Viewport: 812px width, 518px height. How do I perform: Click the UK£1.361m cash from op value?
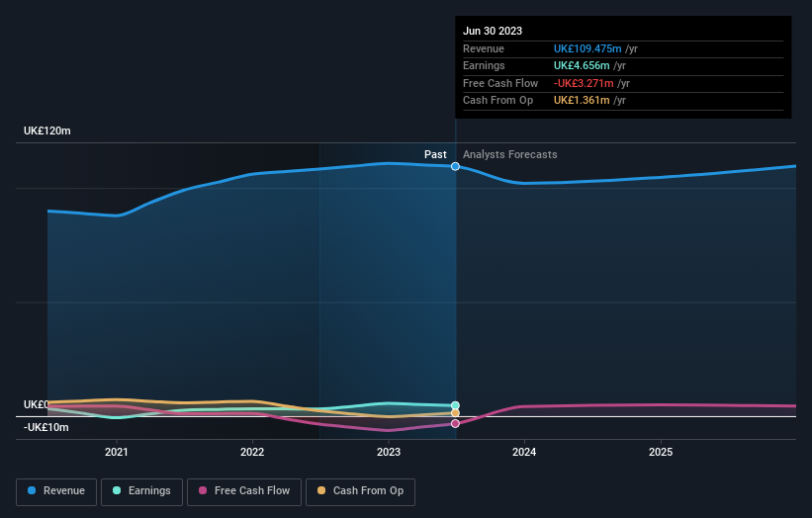[582, 101]
